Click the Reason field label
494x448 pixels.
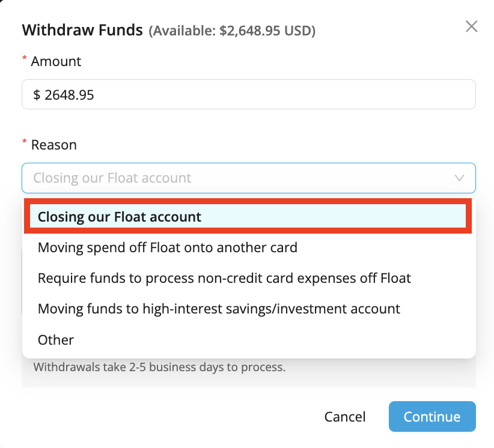[x=53, y=144]
